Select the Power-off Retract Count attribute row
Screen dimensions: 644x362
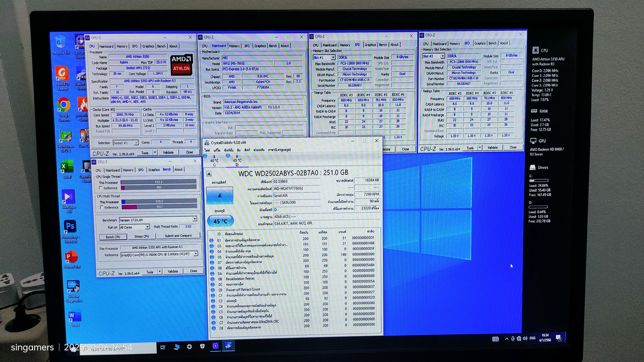(x=293, y=290)
